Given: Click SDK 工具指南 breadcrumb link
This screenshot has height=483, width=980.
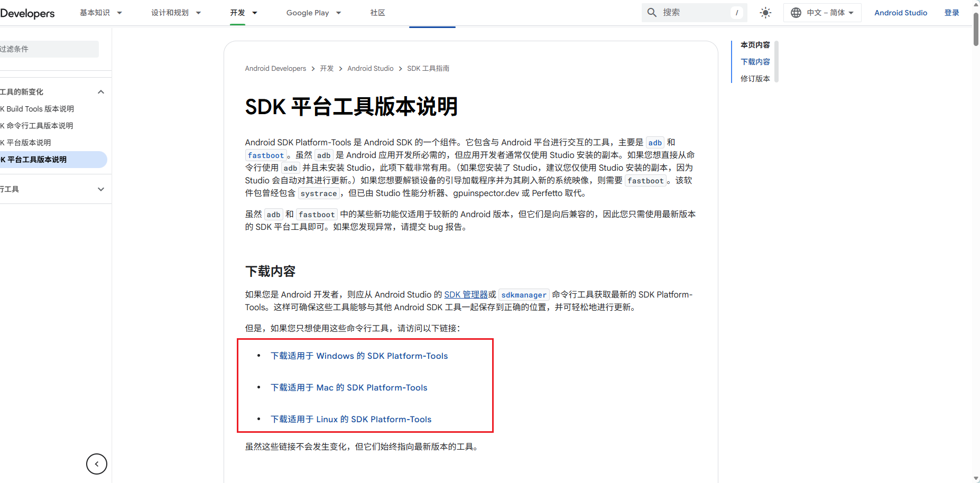Looking at the screenshot, I should tap(428, 69).
